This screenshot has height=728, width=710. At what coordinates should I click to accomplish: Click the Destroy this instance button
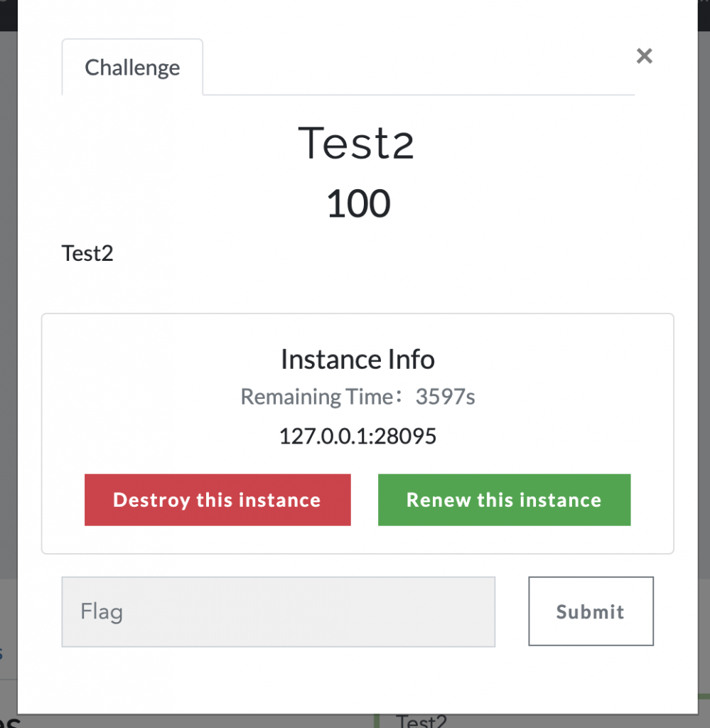(217, 500)
